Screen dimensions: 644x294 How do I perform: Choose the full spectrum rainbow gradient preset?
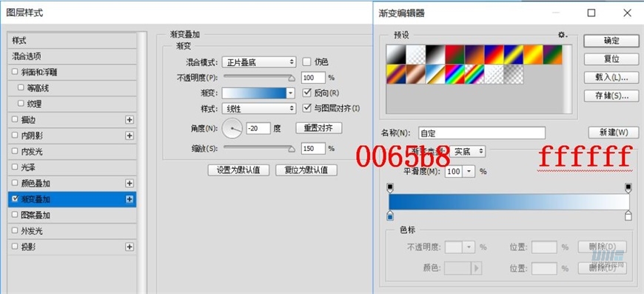[455, 74]
